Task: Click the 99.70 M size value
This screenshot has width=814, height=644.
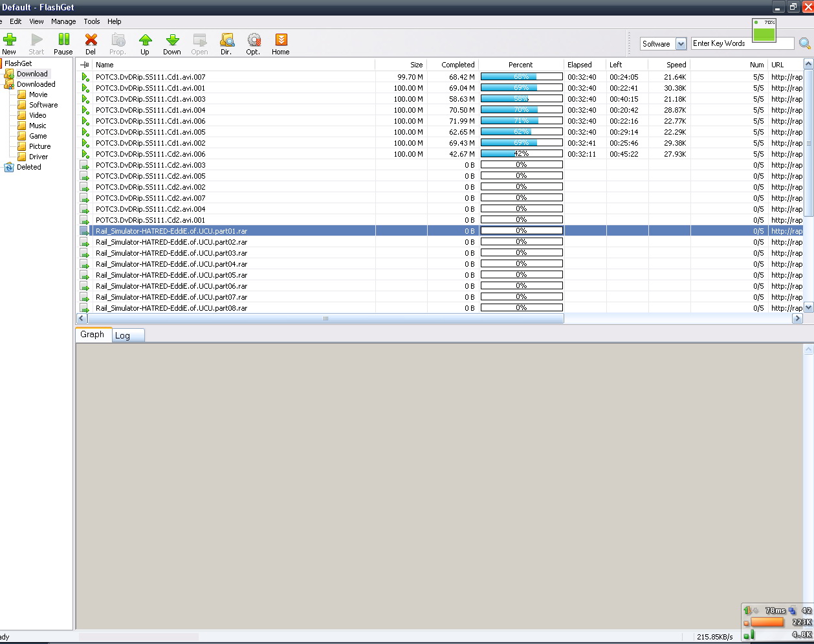Action: click(x=410, y=77)
